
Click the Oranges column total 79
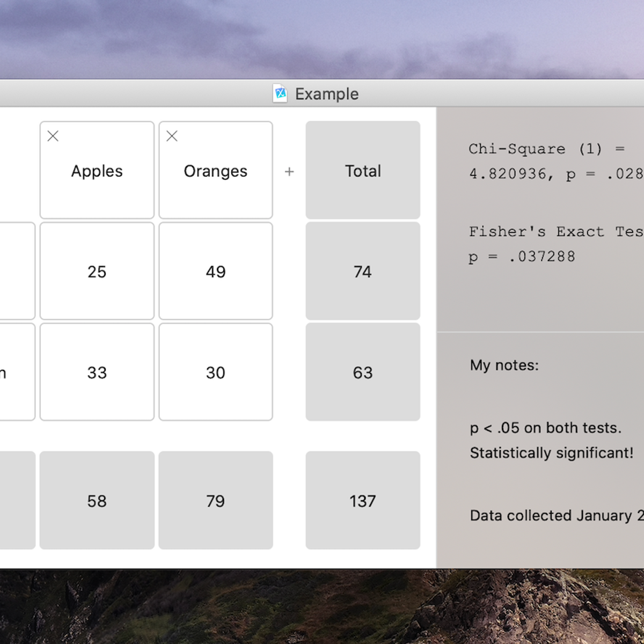216,500
